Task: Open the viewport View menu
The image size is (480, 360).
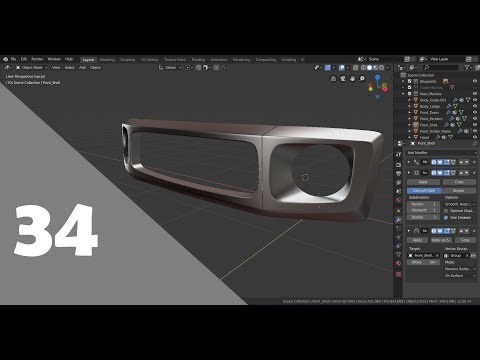Action: [x=56, y=68]
